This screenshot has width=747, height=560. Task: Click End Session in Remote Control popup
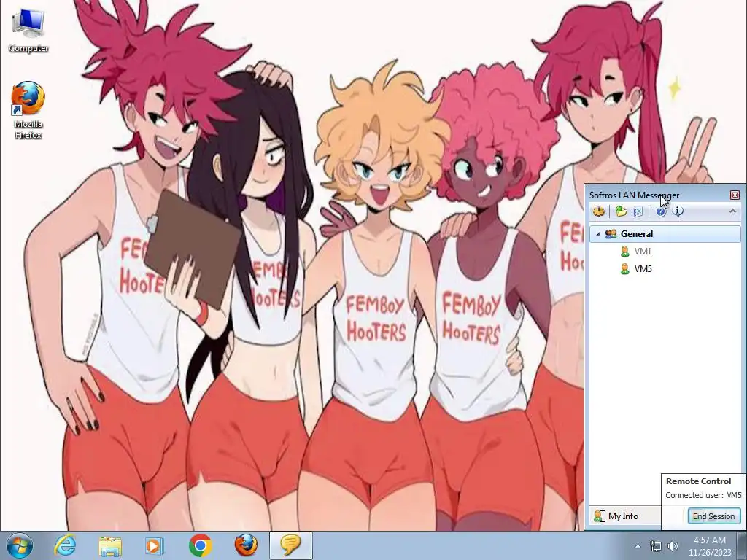(x=713, y=516)
